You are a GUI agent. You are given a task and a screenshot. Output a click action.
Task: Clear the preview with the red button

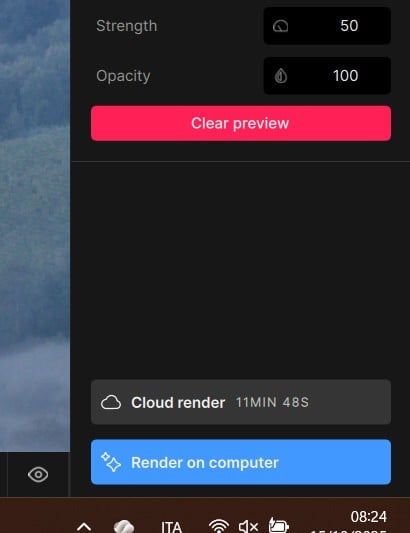point(241,123)
